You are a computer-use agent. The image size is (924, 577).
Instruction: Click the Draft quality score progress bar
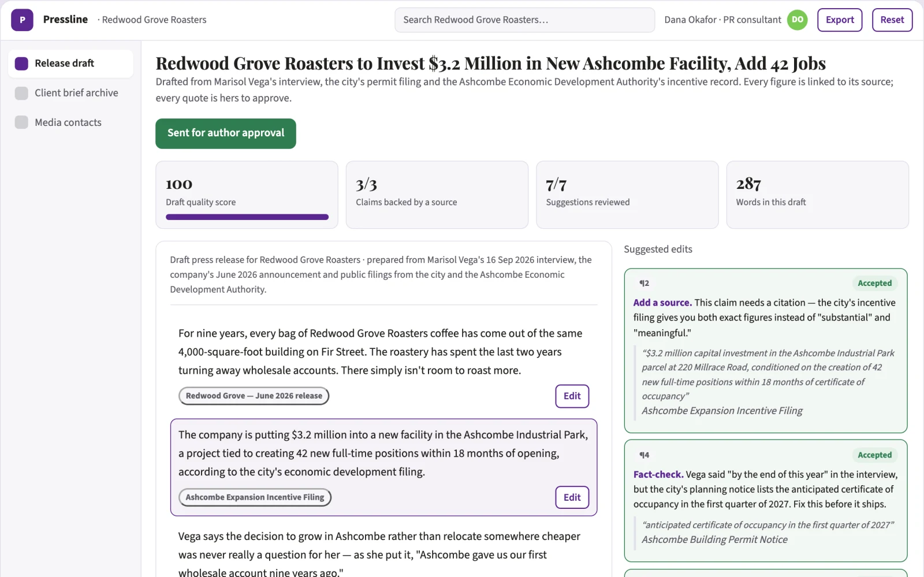click(x=247, y=217)
